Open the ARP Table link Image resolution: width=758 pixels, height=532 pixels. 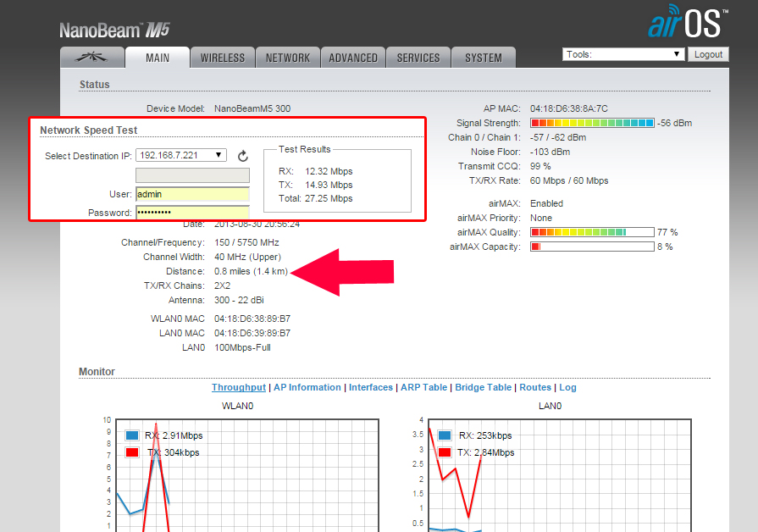coord(424,387)
